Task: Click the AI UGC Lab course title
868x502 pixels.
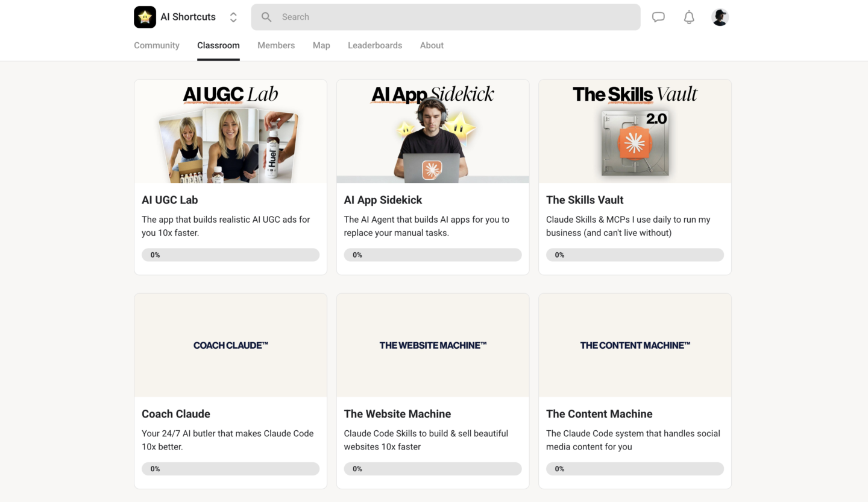Action: click(169, 200)
